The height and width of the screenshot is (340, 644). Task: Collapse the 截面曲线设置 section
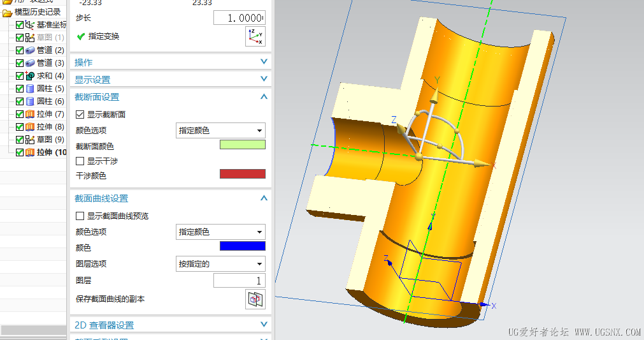(x=264, y=198)
